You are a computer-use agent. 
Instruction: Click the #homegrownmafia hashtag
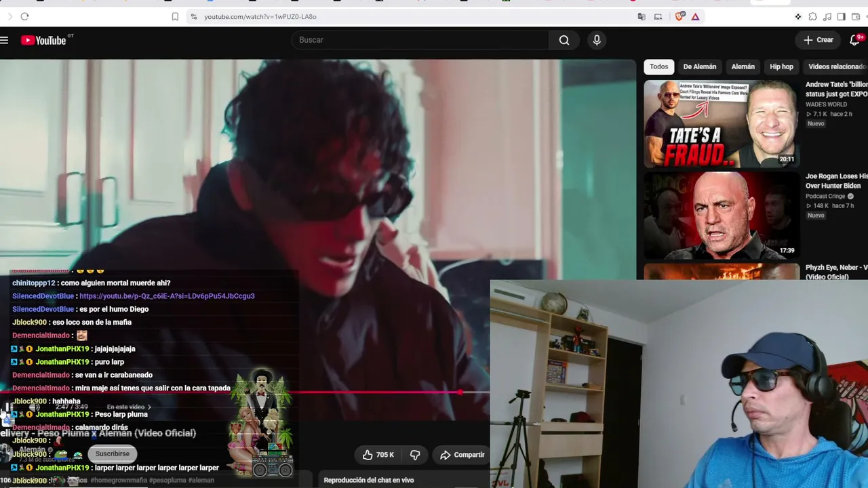pos(118,481)
